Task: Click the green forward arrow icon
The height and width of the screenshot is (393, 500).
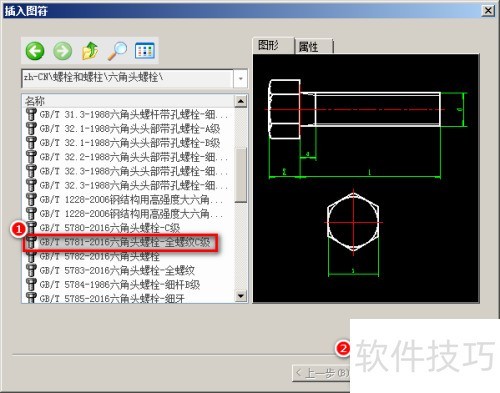Action: 63,51
